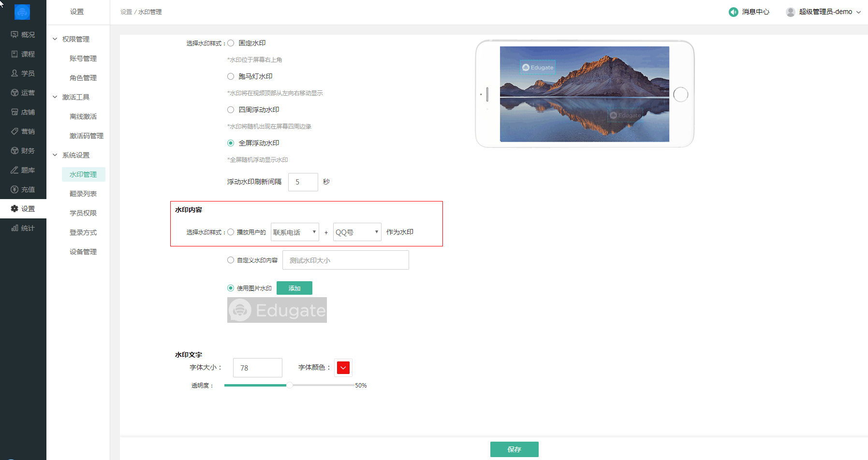868x460 pixels.
Task: Click the 营销 marketing tag icon
Action: pyautogui.click(x=15, y=131)
